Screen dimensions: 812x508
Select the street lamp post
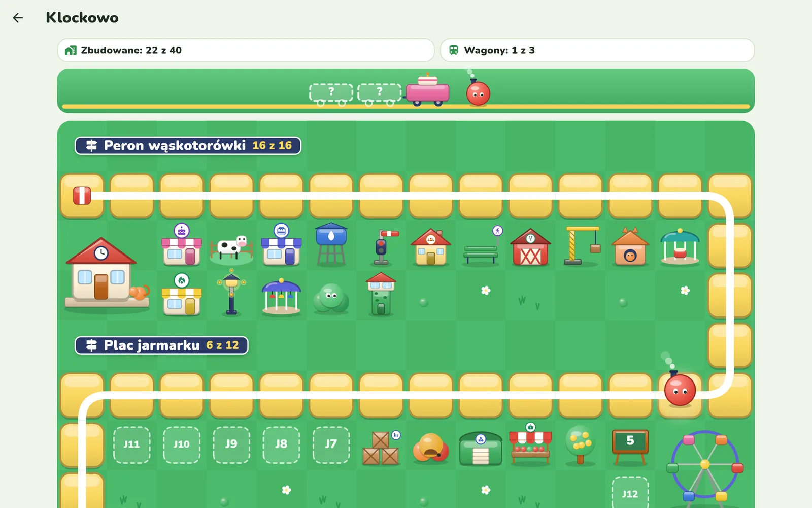pyautogui.click(x=231, y=293)
